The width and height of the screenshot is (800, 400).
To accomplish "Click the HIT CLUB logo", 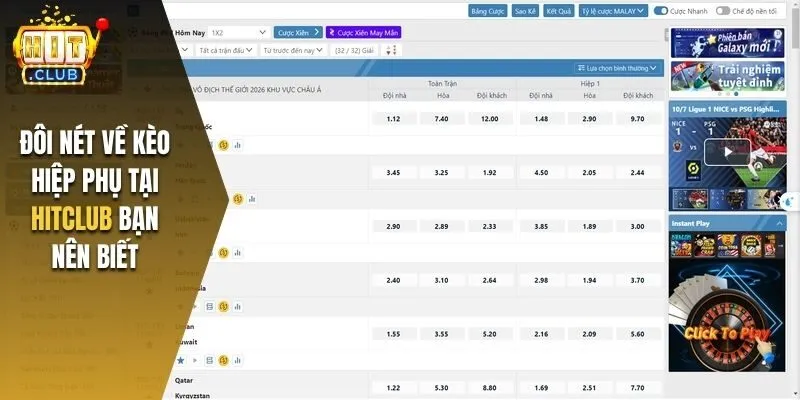I will [x=63, y=46].
